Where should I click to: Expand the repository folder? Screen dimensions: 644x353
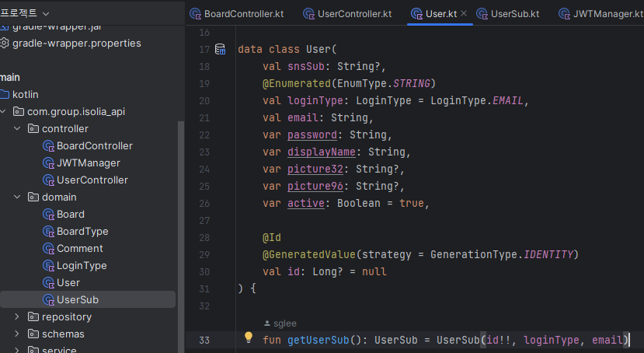[x=17, y=316]
